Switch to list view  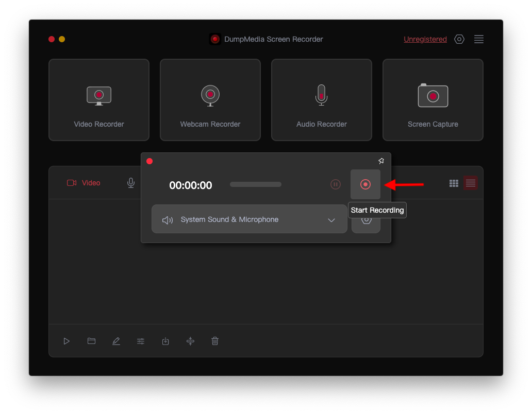pos(471,183)
